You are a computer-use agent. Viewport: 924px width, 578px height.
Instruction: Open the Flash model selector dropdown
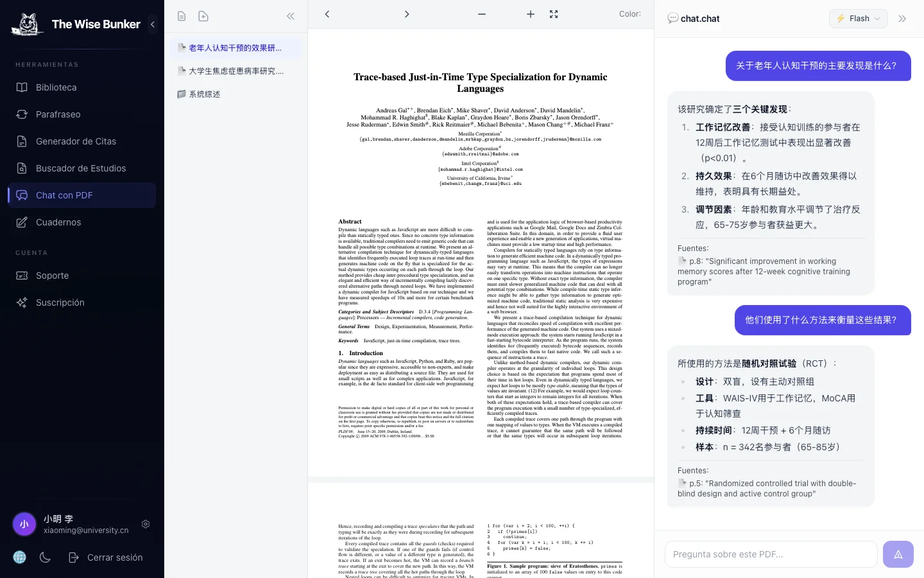tap(858, 19)
